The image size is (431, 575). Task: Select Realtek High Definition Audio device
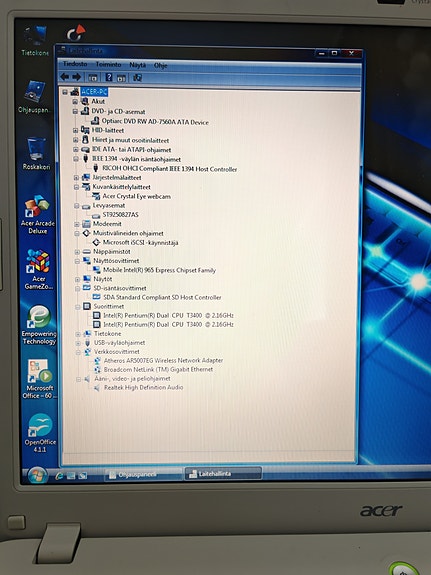(x=143, y=388)
